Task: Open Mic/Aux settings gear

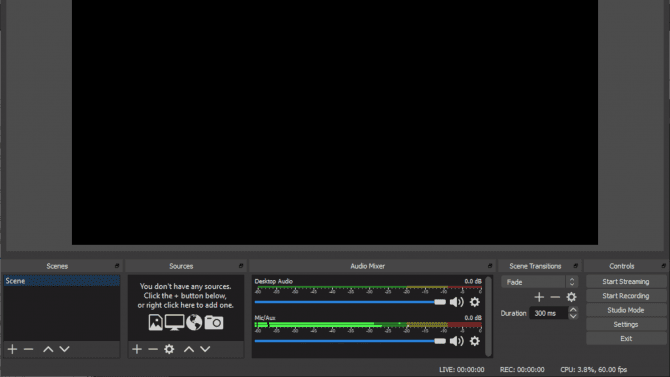Action: [475, 341]
